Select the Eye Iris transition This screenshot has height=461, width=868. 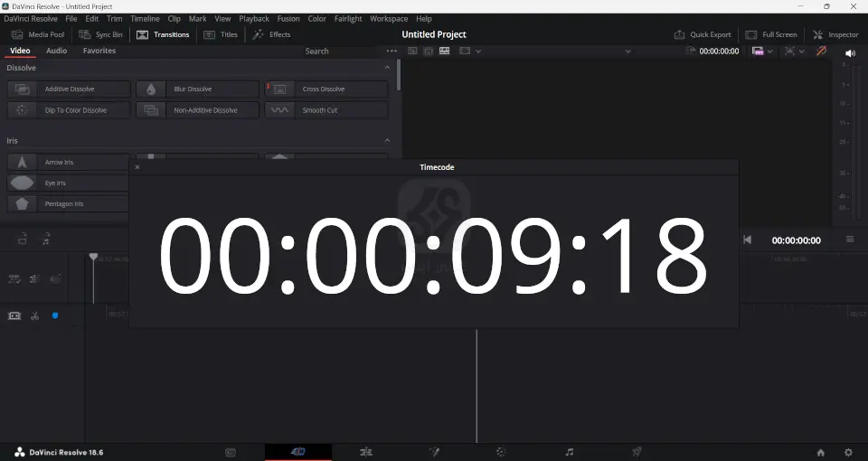coord(69,183)
